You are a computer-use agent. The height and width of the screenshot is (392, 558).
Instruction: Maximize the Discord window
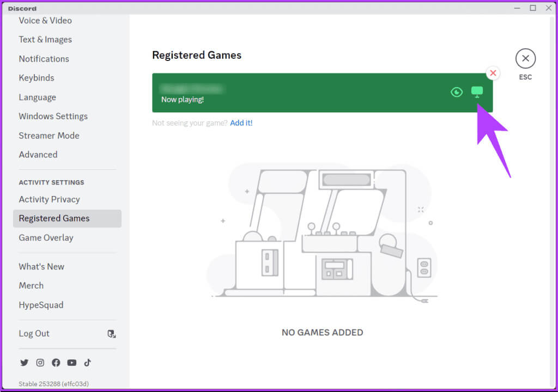[532, 8]
